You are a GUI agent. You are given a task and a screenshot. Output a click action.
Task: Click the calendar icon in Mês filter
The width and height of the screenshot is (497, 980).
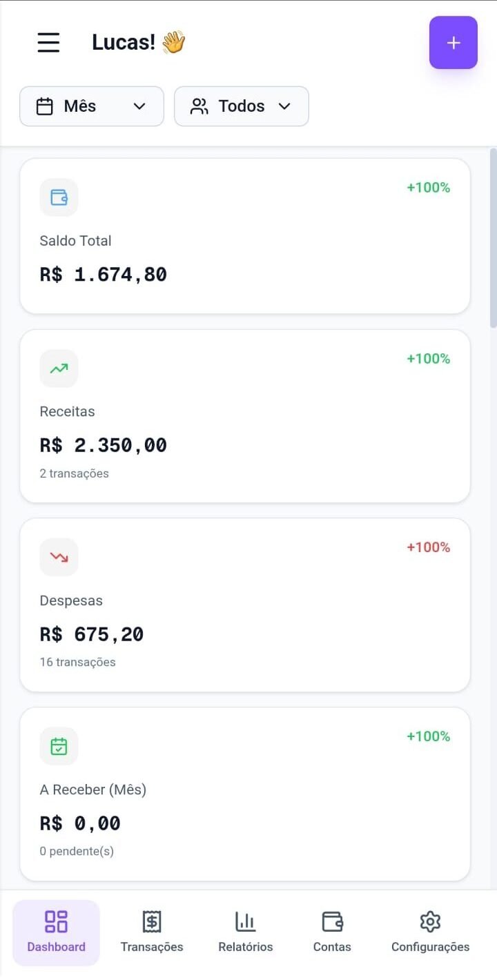click(45, 106)
